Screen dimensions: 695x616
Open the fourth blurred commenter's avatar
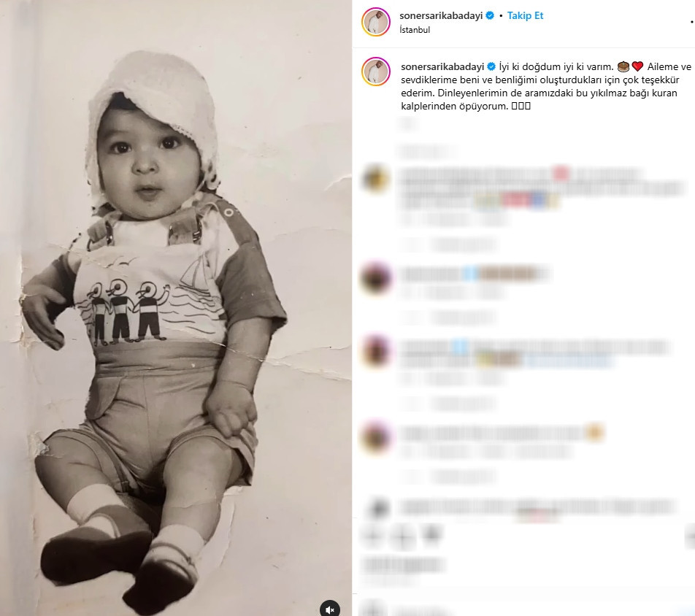coord(376,437)
